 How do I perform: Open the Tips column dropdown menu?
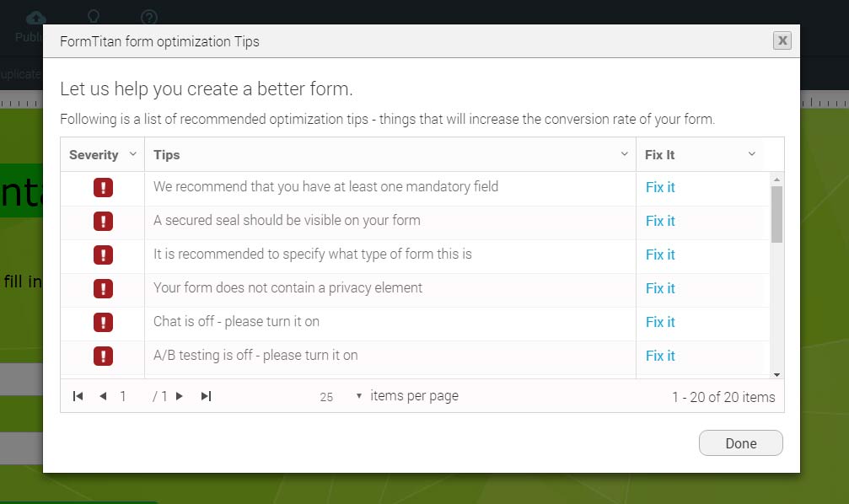(624, 154)
